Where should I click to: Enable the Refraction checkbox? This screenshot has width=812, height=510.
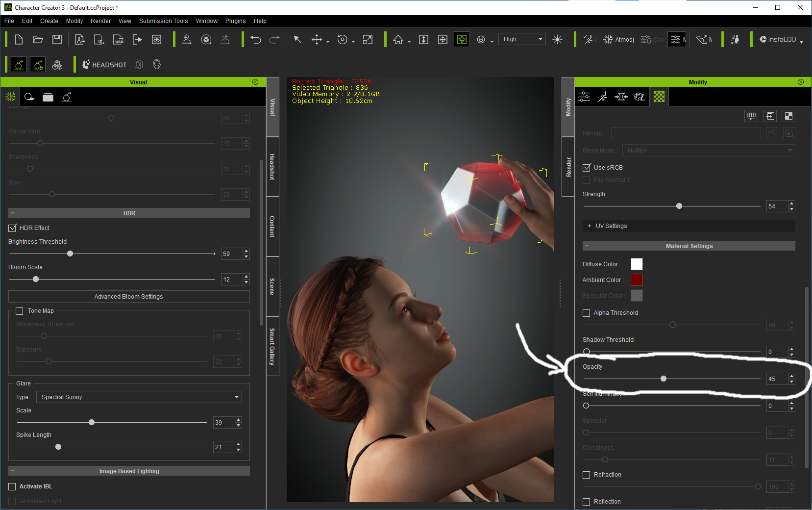point(586,475)
